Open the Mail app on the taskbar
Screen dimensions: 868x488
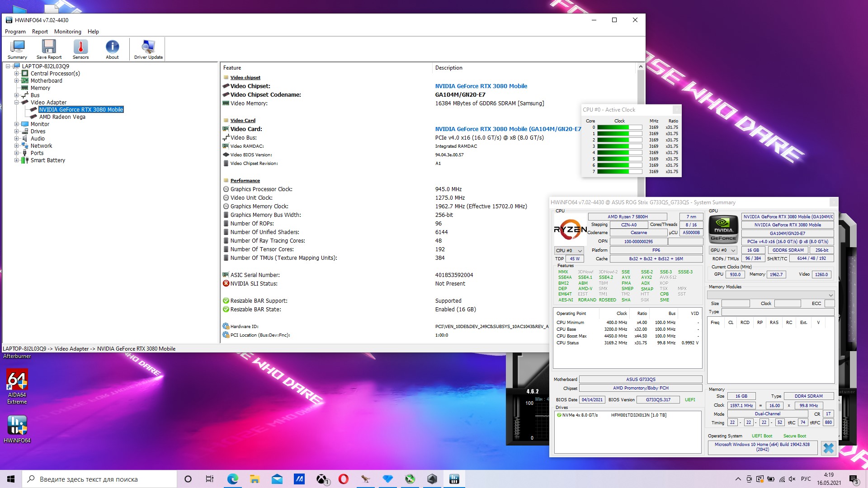277,479
